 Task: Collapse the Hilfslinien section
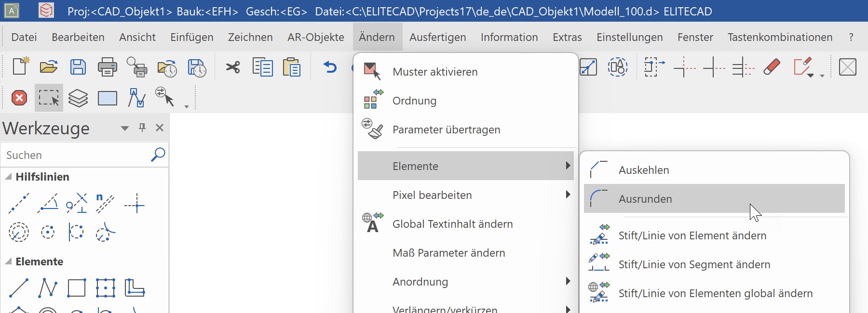8,177
